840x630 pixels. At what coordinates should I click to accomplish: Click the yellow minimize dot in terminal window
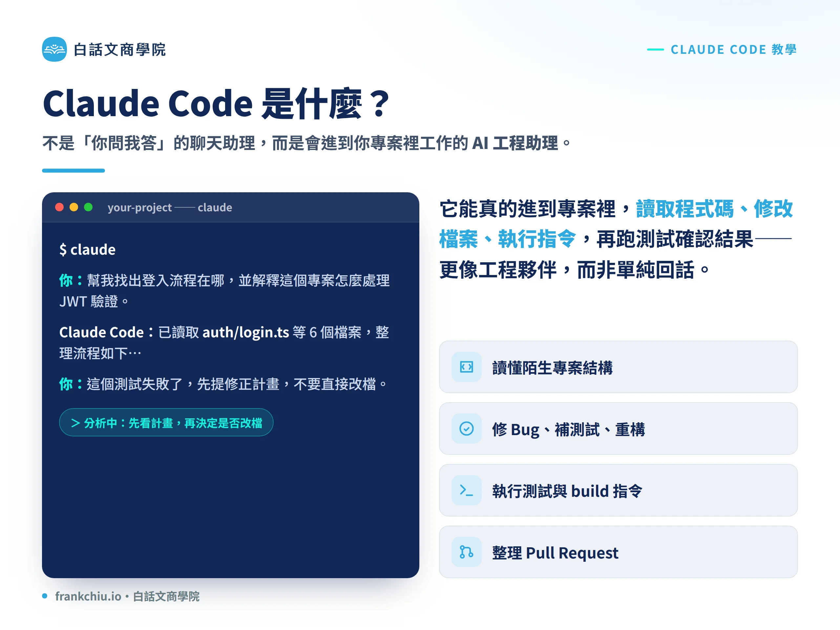click(x=74, y=207)
